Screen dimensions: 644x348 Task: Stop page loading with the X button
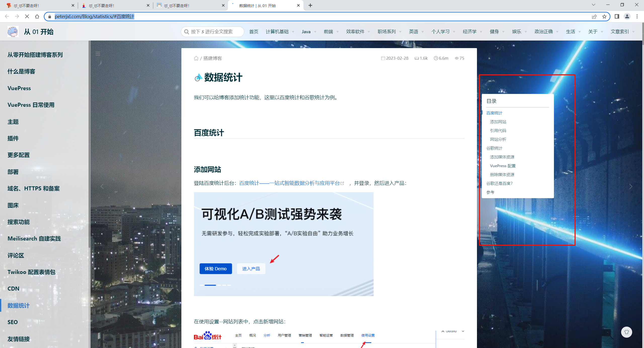[x=27, y=16]
